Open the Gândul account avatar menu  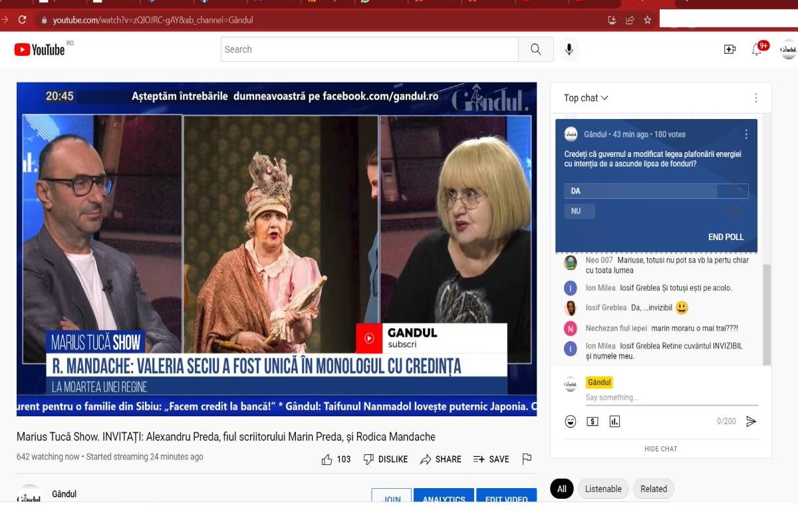[x=788, y=49]
